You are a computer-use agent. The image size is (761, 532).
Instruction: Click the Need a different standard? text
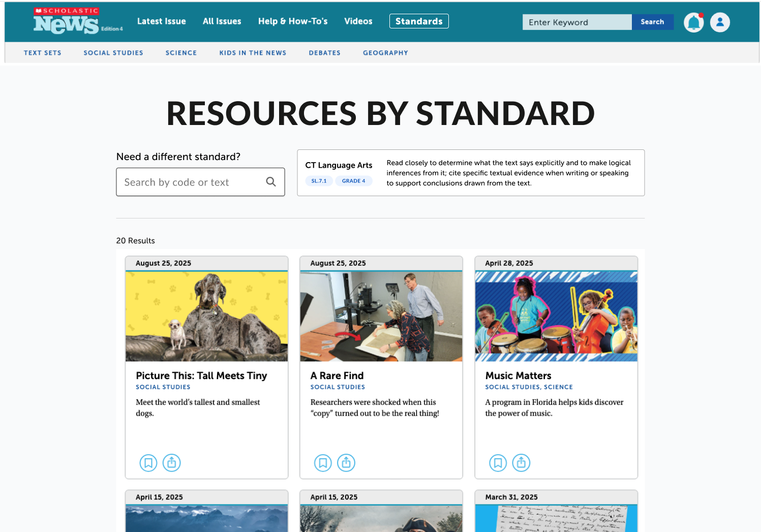[178, 157]
